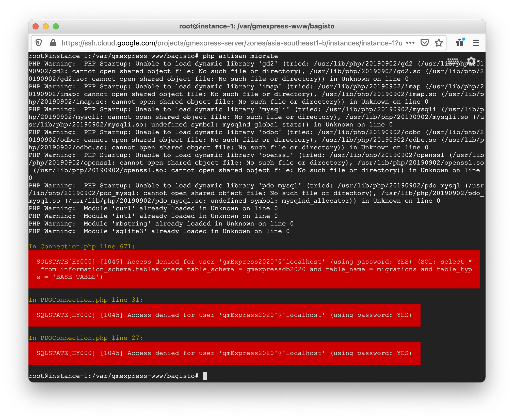Open the SSH terminal settings gear

(x=471, y=61)
